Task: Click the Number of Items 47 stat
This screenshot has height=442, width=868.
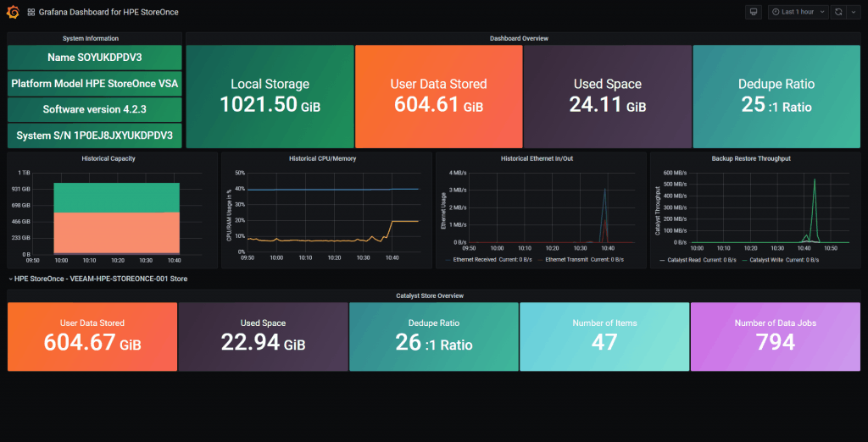Action: point(604,337)
